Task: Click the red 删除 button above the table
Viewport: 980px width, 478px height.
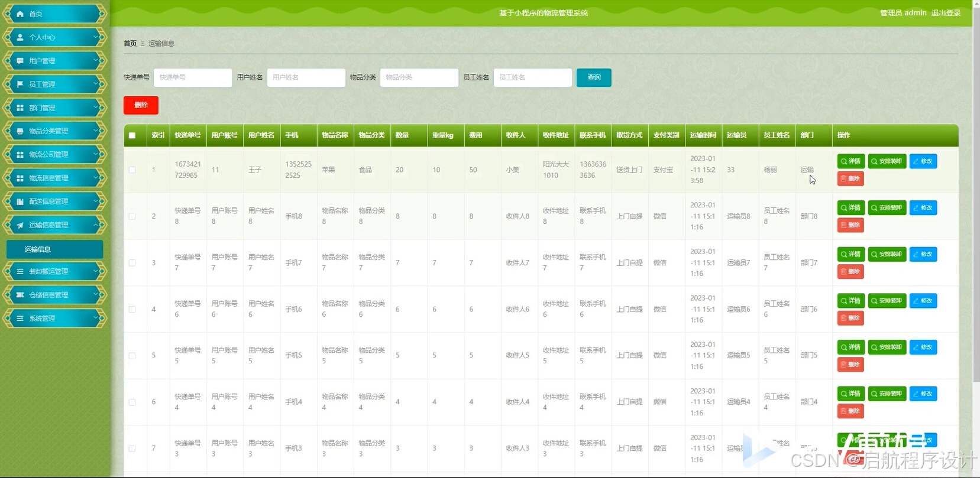Action: point(141,105)
